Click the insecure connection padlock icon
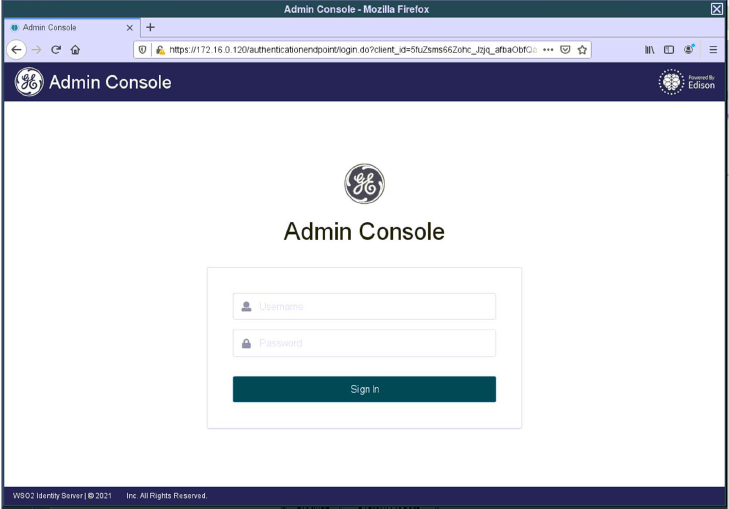 (159, 49)
